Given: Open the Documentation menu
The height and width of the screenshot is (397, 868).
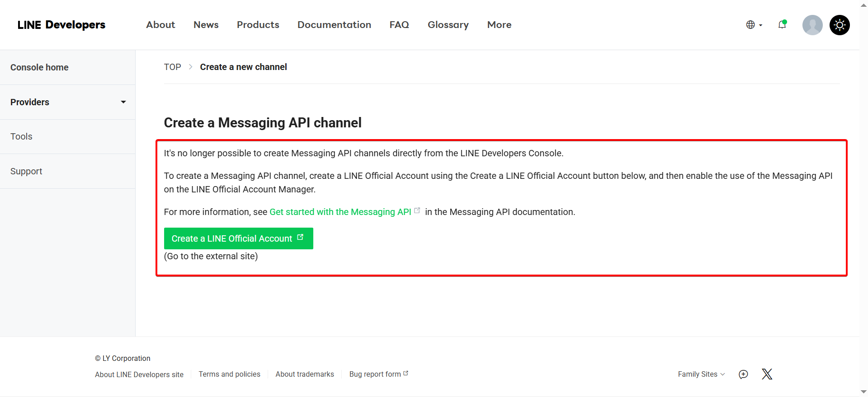Looking at the screenshot, I should [334, 25].
